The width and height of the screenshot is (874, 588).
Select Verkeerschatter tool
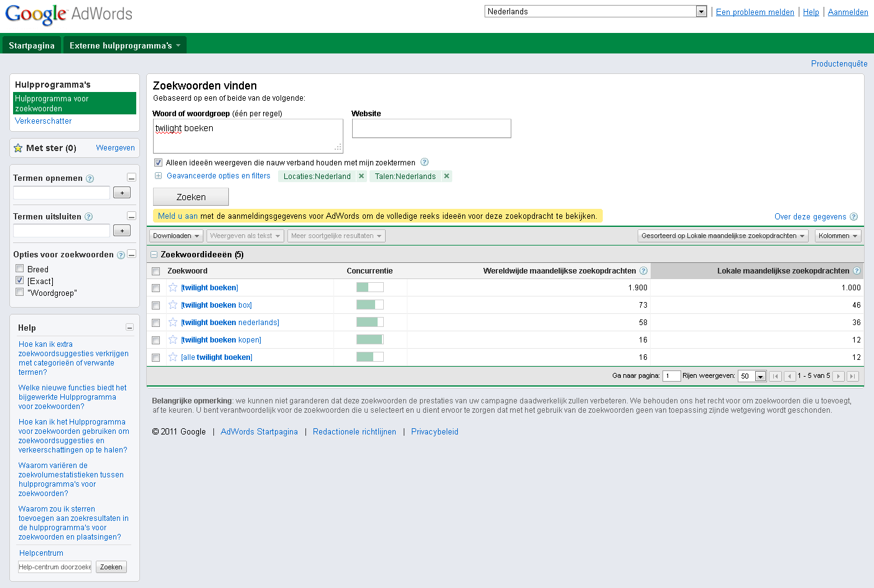tap(43, 121)
